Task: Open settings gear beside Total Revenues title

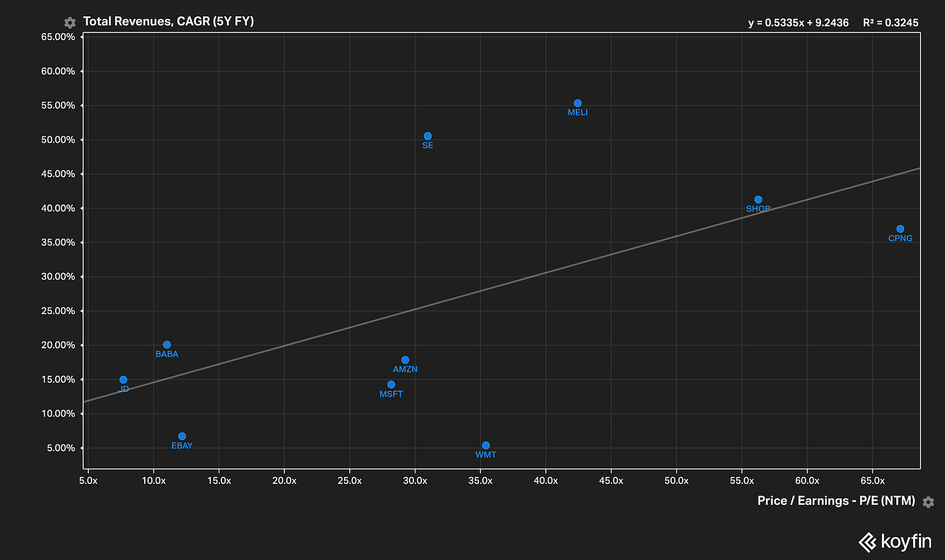Action: (70, 23)
